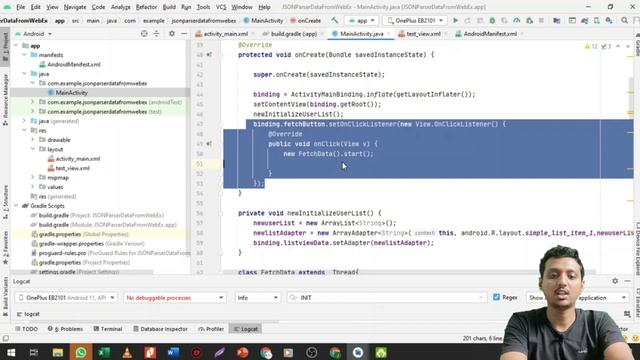Open Logcat settings gear icon

(x=615, y=281)
